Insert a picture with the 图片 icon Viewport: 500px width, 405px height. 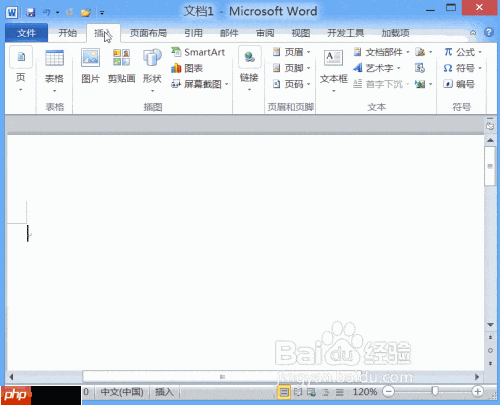tap(90, 66)
